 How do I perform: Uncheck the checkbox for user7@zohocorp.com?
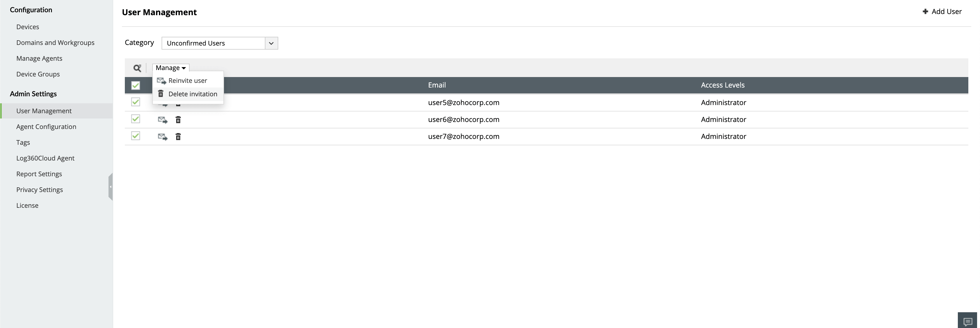pyautogui.click(x=135, y=135)
